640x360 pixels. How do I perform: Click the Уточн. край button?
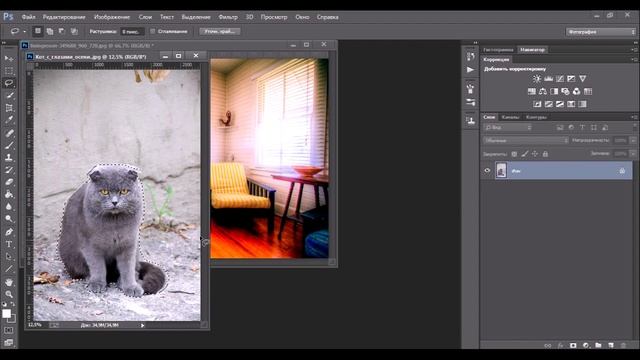coord(220,31)
